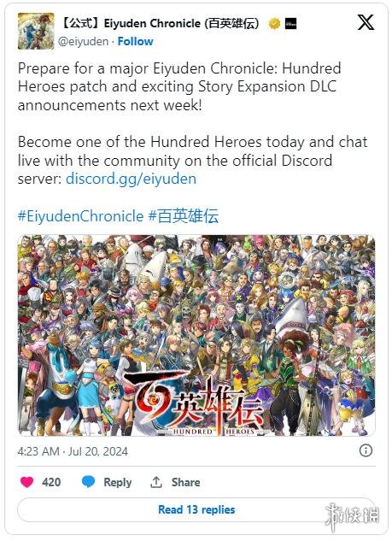The height and width of the screenshot is (541, 392).
Task: Click the Share text label
Action: point(186,482)
